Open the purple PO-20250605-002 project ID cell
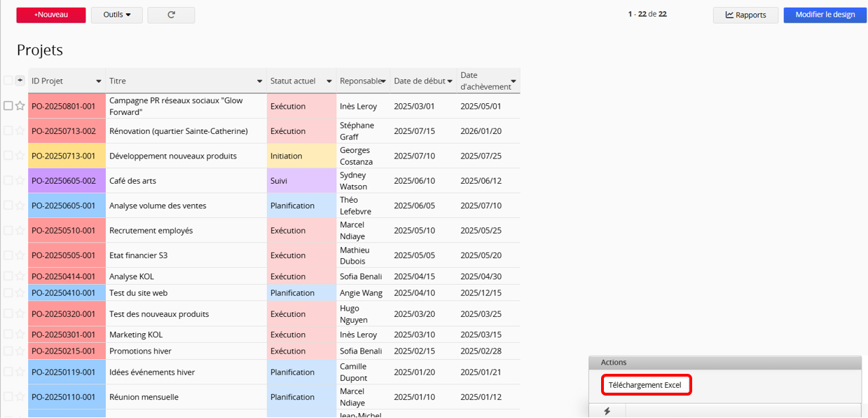Viewport: 868px width, 418px height. (x=67, y=180)
